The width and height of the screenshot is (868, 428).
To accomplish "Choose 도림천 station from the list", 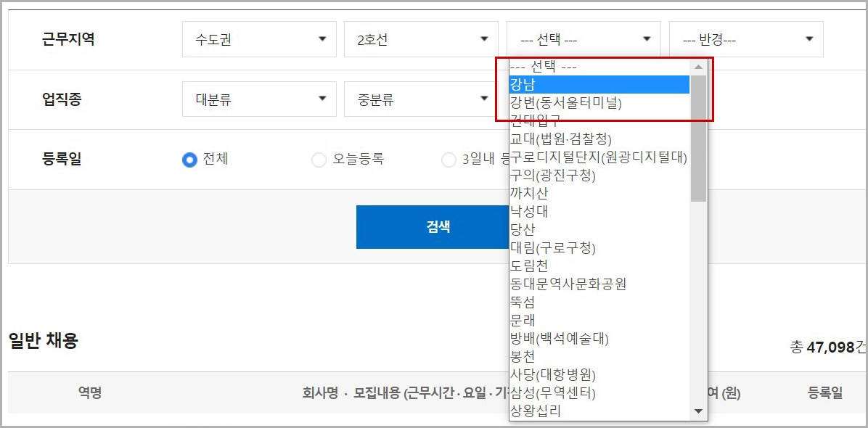I will coord(599,266).
